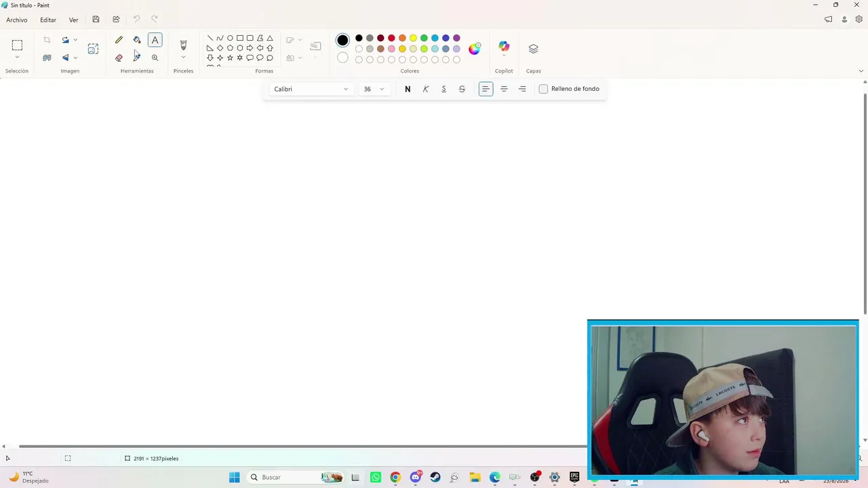Open WhatsApp from the taskbar

(376, 477)
